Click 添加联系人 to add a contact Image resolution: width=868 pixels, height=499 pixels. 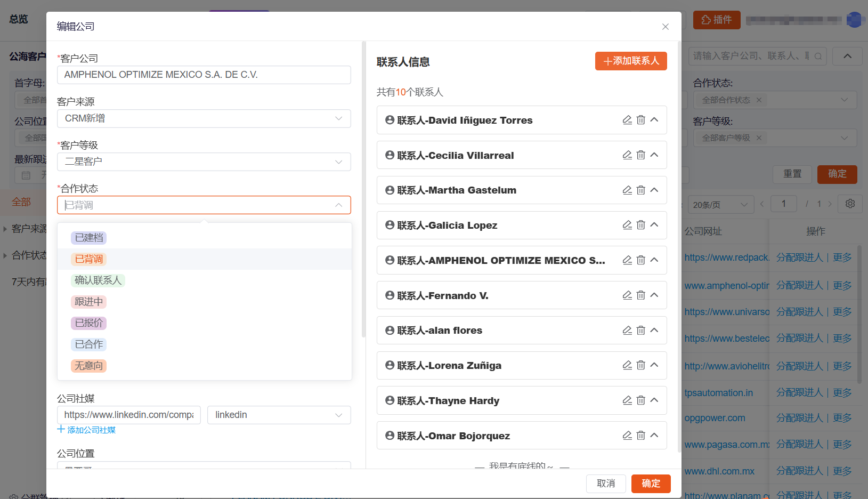[631, 61]
